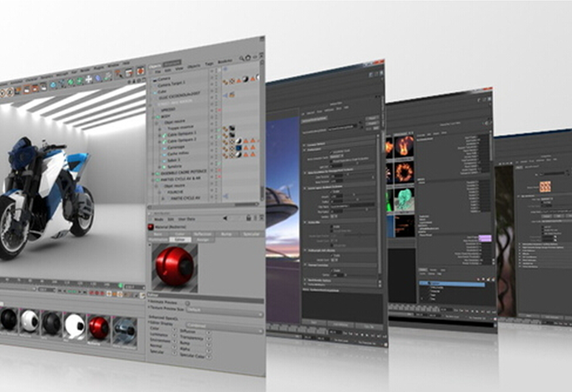Image resolution: width=572 pixels, height=392 pixels.
Task: Toggle the Color editor display checkbox
Action: point(175,329)
